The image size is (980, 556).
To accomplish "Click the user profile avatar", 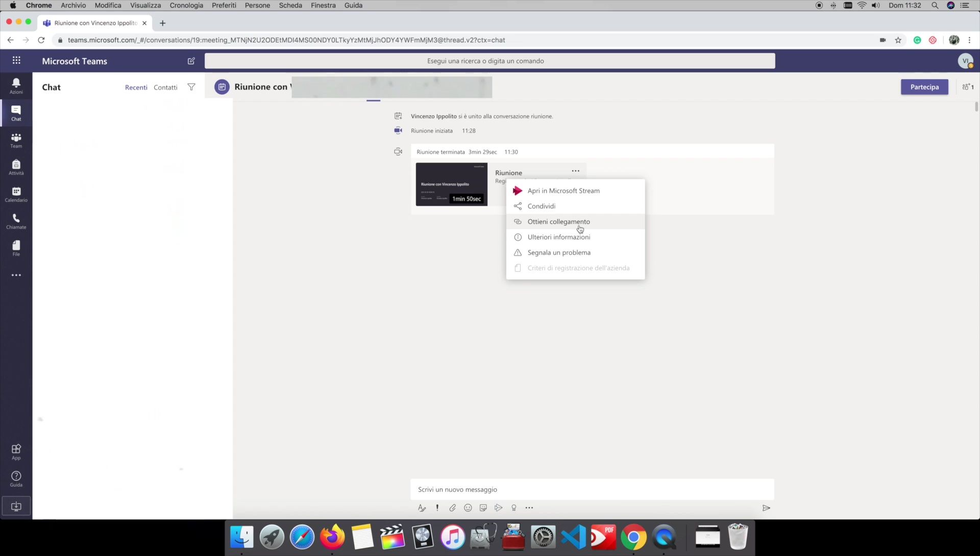I will click(x=965, y=61).
